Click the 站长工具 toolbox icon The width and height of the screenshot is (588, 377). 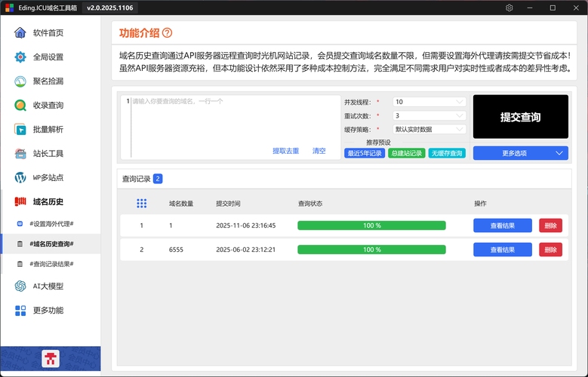20,154
